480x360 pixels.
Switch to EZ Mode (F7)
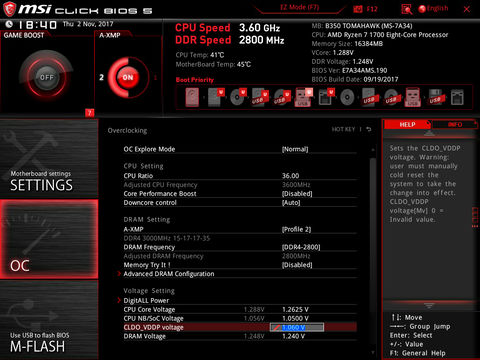299,7
